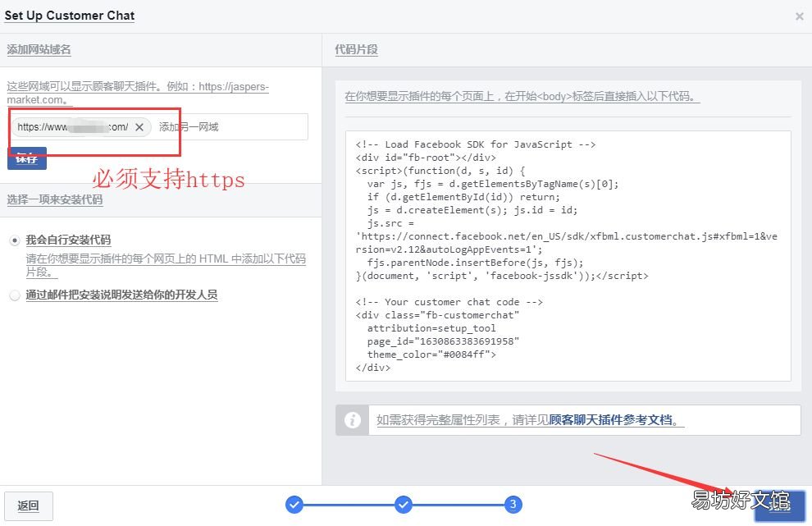Click the info icon beside the documentation note
Screen dimensions: 812x526
tap(352, 420)
